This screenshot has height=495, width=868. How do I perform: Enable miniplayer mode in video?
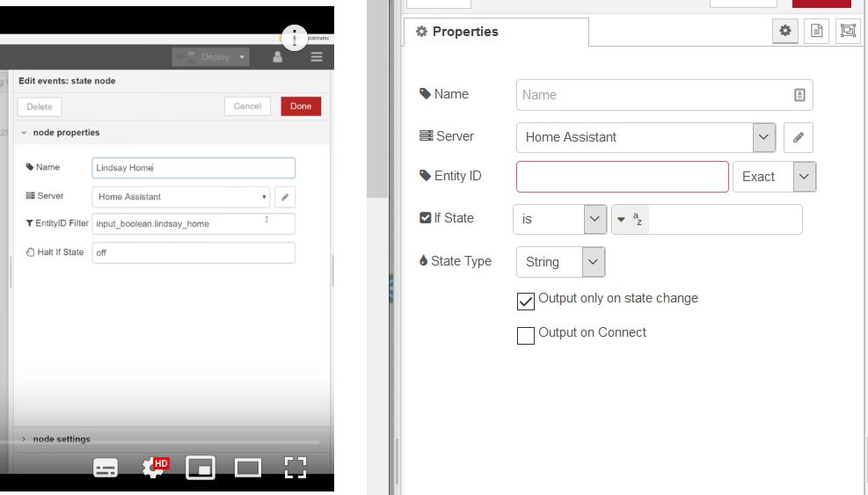[201, 468]
